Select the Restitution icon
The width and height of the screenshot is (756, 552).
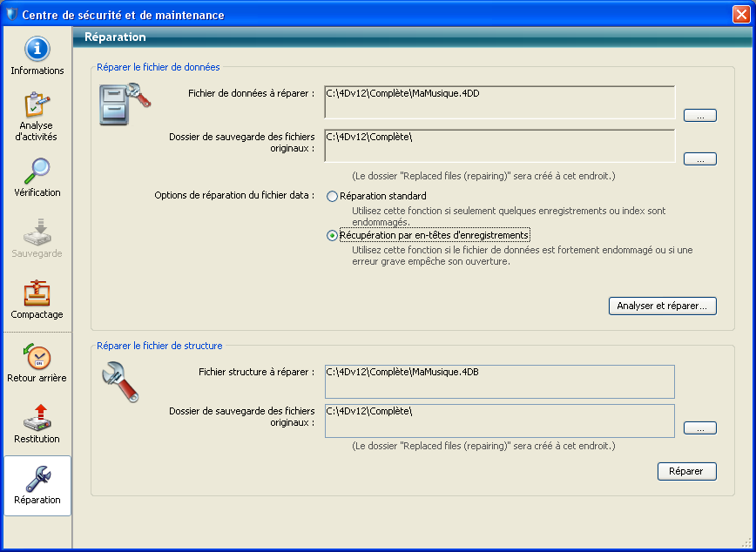(37, 419)
